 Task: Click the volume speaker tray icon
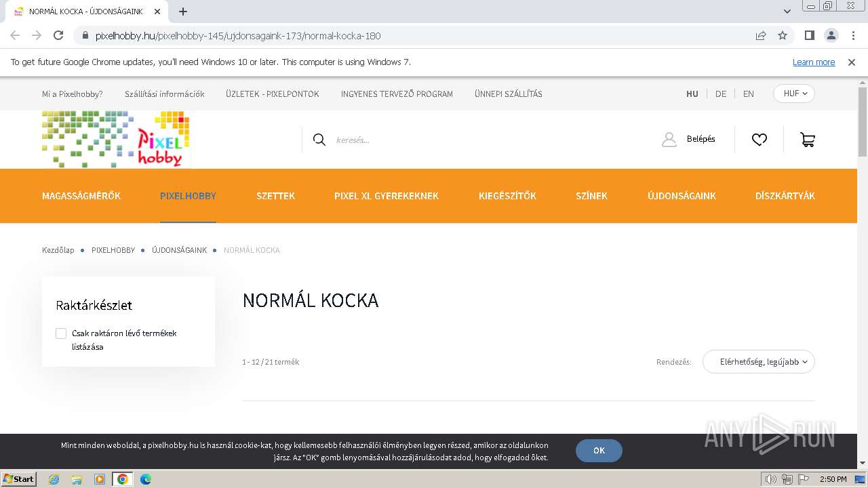click(x=772, y=479)
